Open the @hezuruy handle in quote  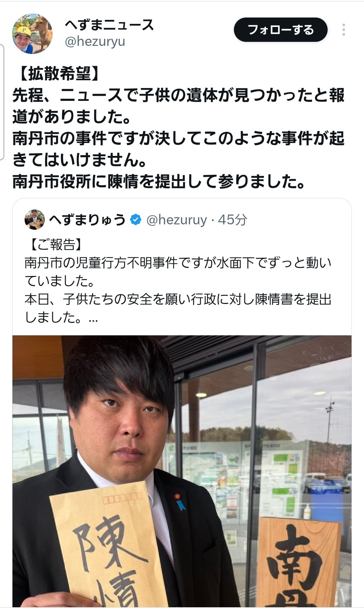coord(177,220)
